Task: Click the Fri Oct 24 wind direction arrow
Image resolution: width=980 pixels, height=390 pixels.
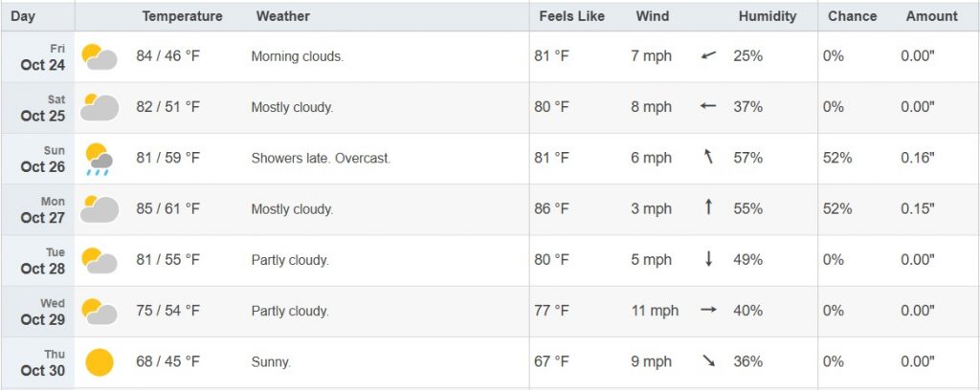Action: tap(708, 56)
